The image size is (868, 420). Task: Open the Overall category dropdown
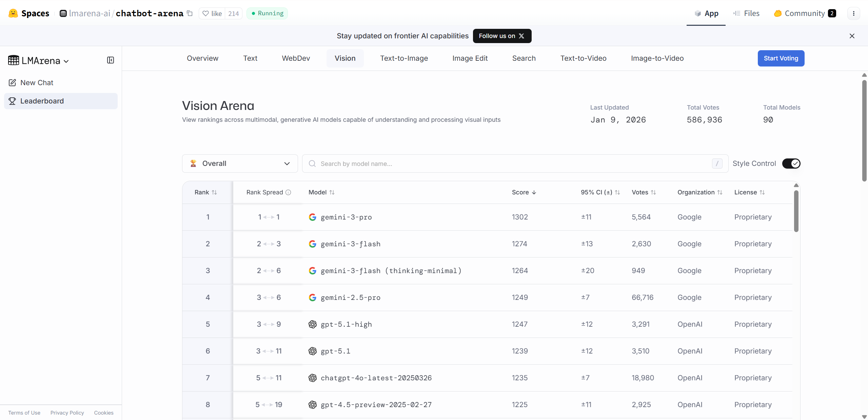click(x=240, y=164)
